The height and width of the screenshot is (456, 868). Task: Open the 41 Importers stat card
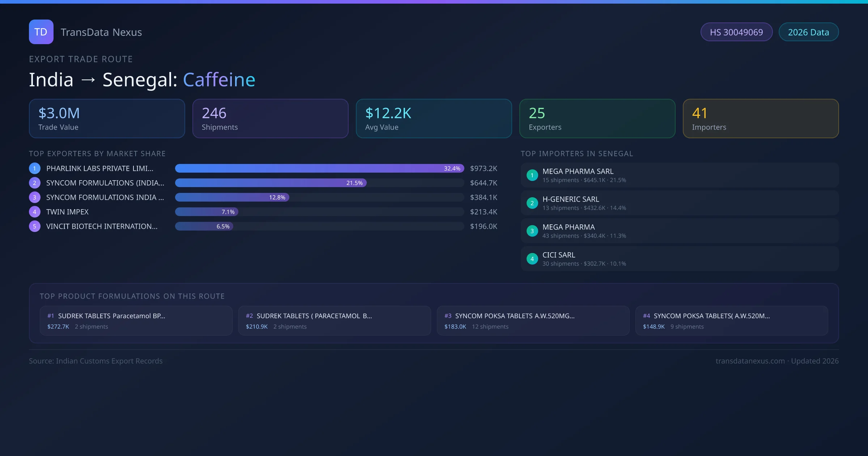[x=761, y=118]
